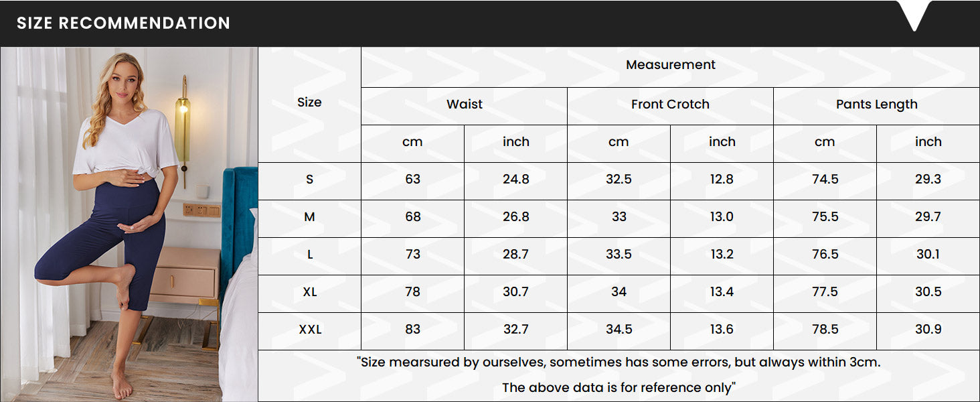Click "The above data is for reference only" note
980x402 pixels.
[x=619, y=387]
